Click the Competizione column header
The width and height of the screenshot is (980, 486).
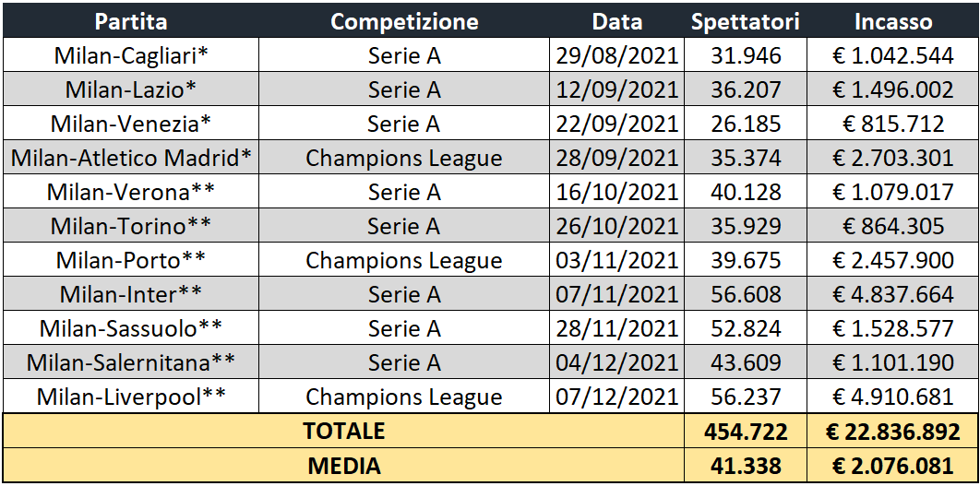pyautogui.click(x=404, y=21)
